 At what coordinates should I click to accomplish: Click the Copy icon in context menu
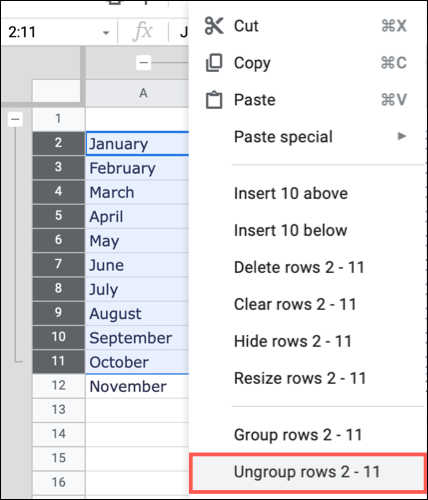[214, 63]
